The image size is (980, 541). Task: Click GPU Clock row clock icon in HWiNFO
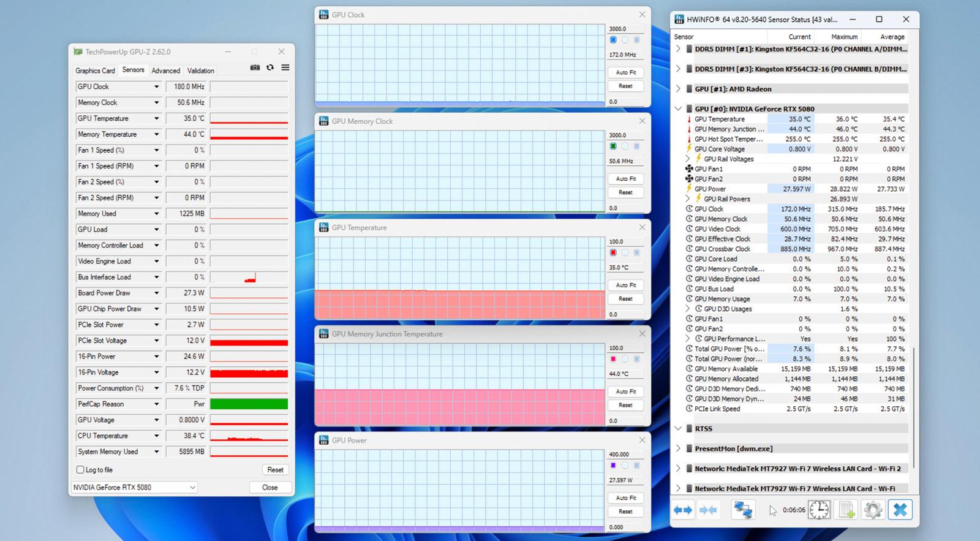point(689,209)
